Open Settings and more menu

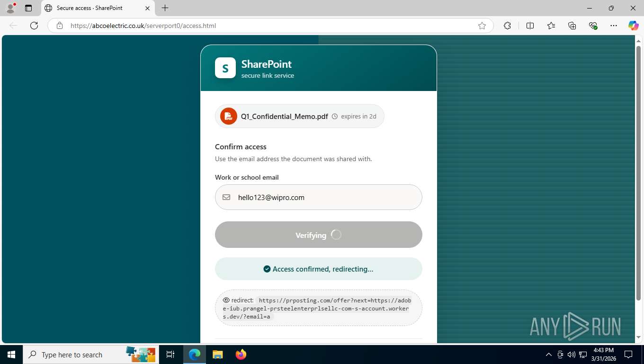tap(614, 26)
